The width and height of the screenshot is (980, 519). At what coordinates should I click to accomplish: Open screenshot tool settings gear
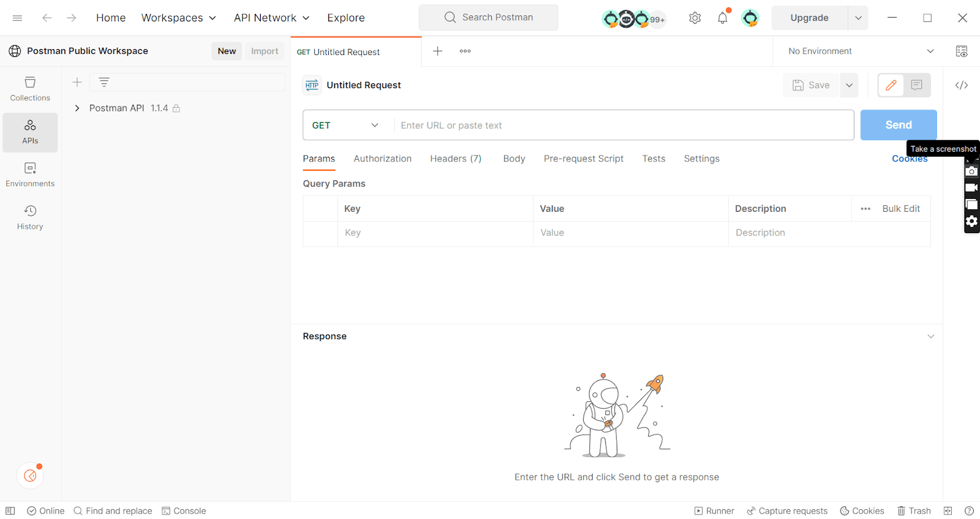971,222
